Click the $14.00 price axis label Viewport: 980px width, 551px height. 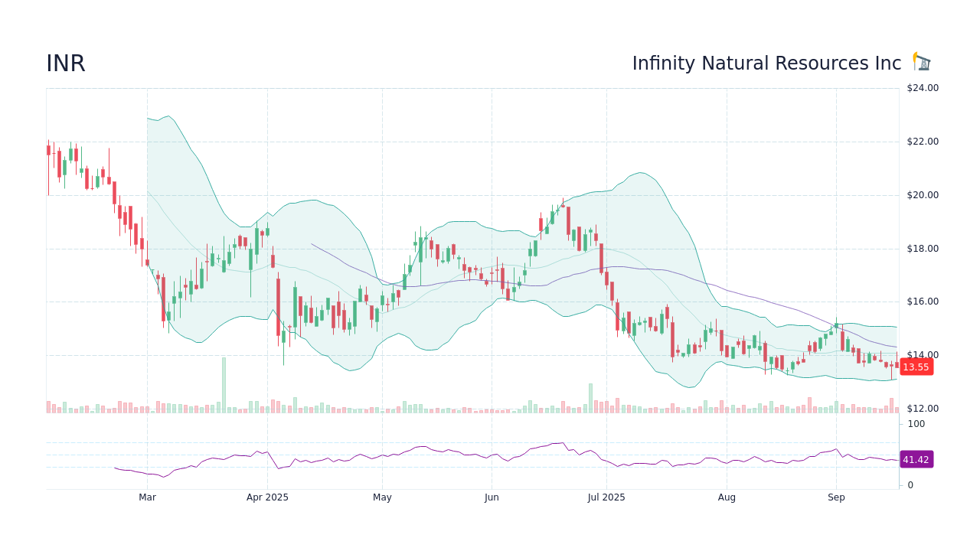point(923,355)
